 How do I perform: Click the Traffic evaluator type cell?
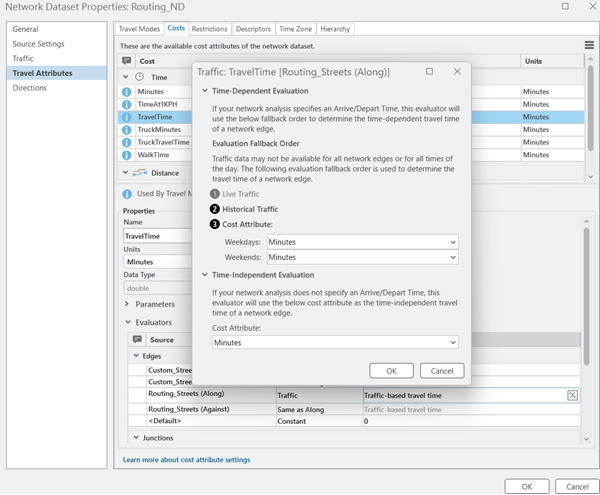click(320, 396)
